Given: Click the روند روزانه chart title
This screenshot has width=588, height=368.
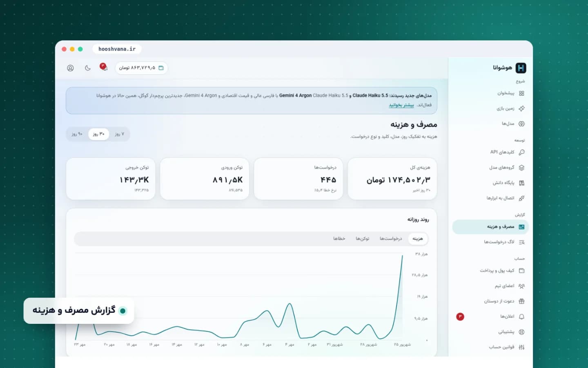Looking at the screenshot, I should click(x=418, y=220).
